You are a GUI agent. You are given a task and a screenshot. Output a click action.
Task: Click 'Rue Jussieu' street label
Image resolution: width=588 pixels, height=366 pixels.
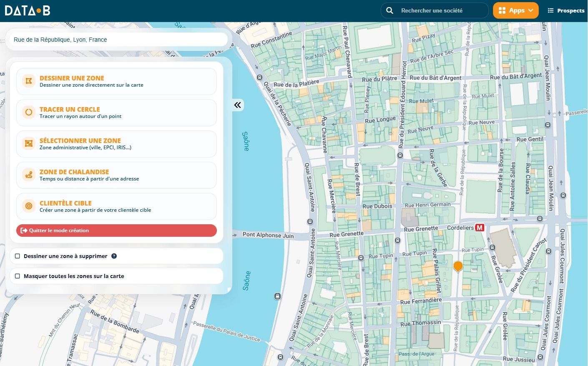click(519, 359)
